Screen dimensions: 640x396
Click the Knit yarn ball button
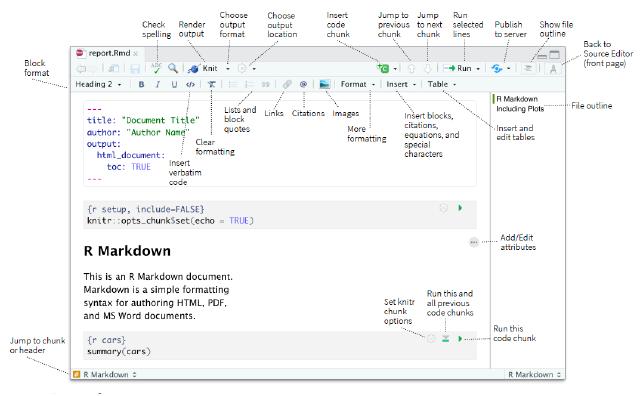203,68
